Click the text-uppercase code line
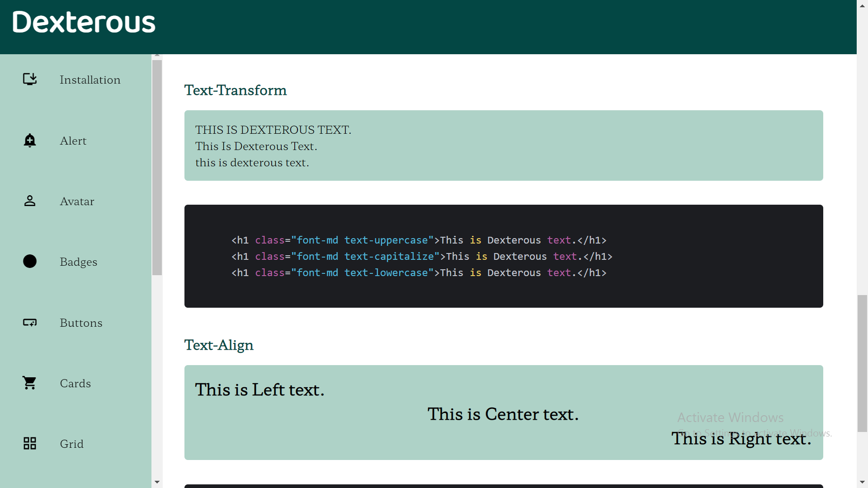The height and width of the screenshot is (488, 868). [419, 240]
